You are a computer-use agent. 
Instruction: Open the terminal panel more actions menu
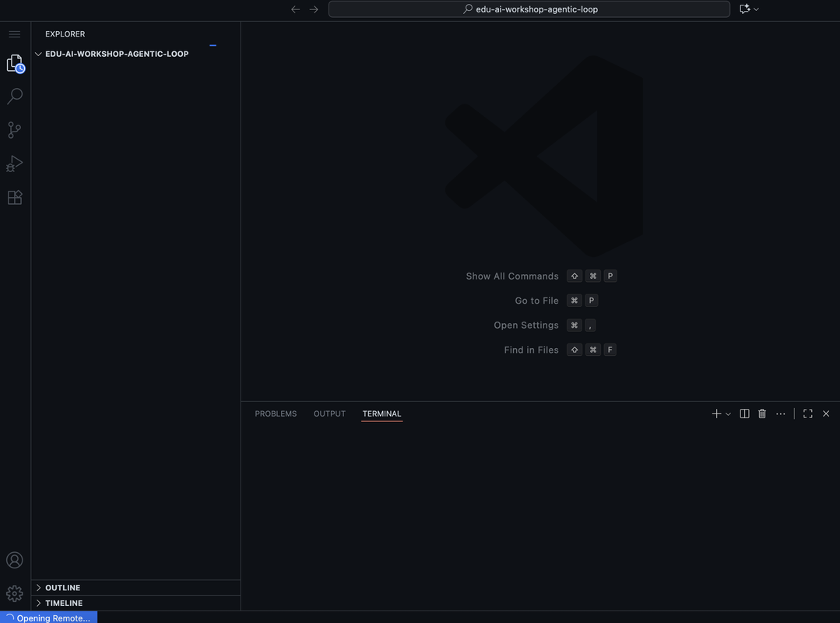point(781,414)
